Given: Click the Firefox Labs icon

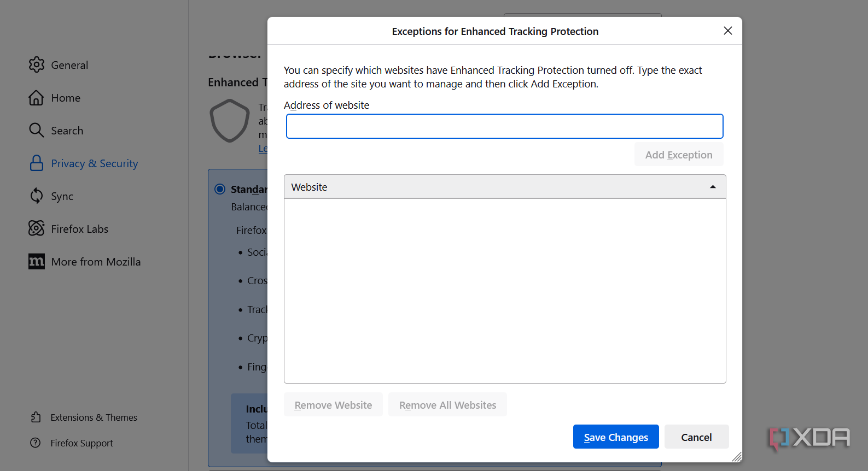Looking at the screenshot, I should coord(37,228).
